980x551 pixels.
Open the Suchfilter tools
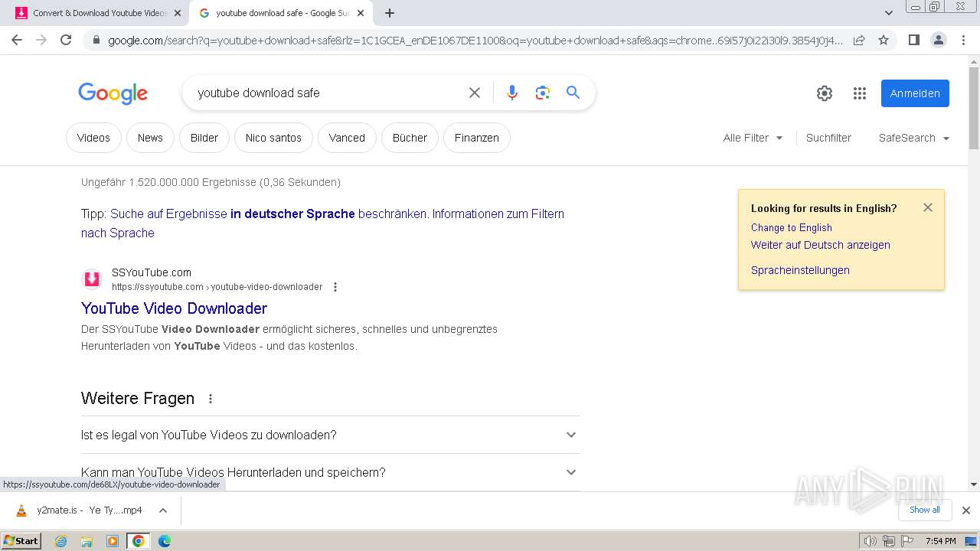pos(828,138)
